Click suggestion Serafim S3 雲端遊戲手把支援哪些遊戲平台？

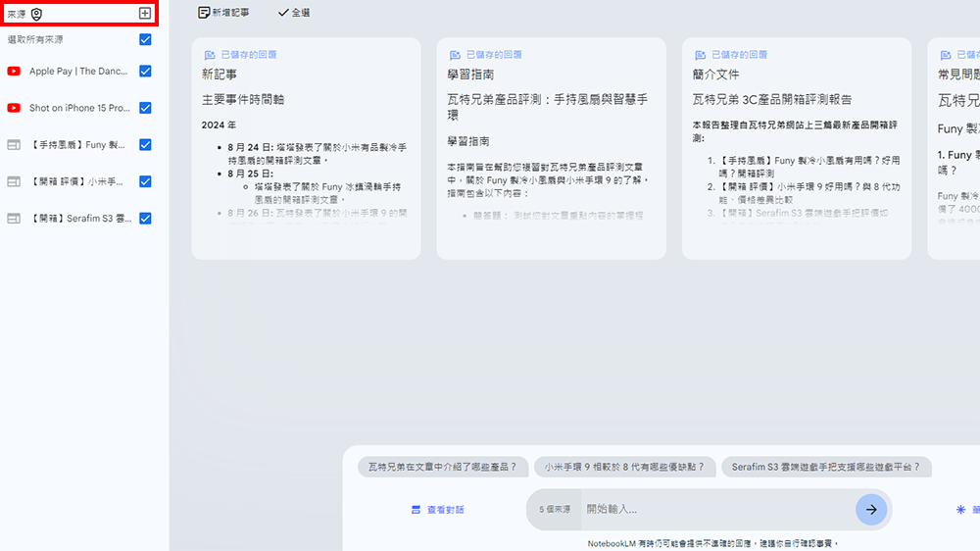coord(826,467)
